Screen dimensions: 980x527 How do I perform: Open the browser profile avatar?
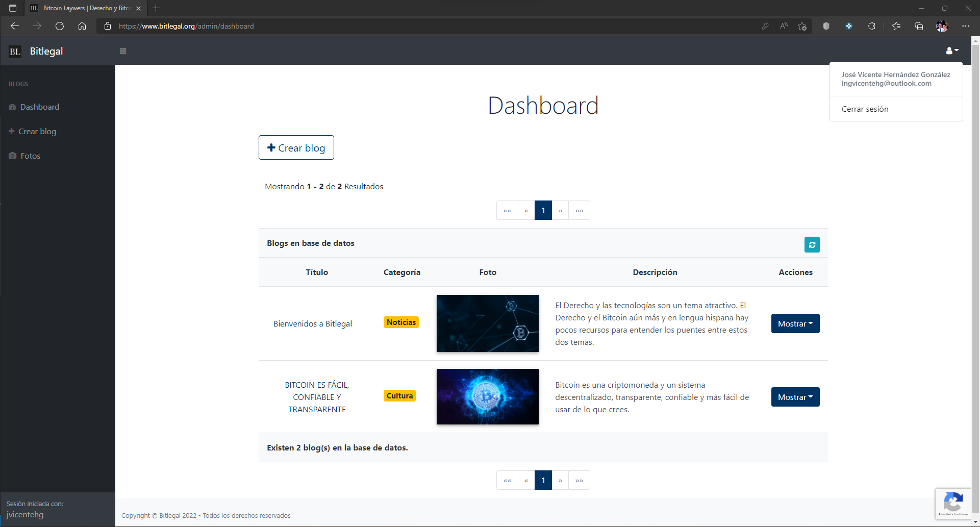point(942,26)
